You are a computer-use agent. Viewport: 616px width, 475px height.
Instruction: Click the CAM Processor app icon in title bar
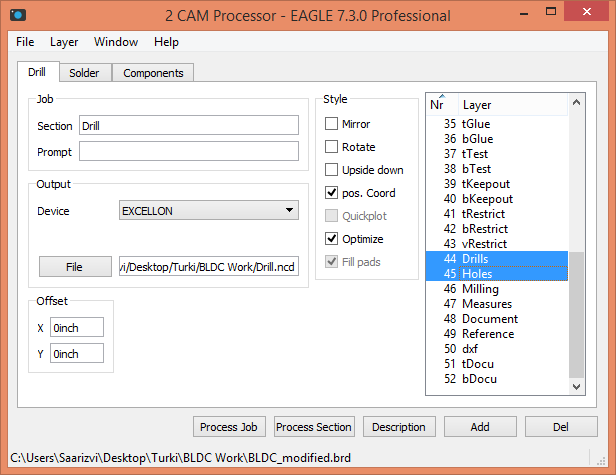point(18,15)
